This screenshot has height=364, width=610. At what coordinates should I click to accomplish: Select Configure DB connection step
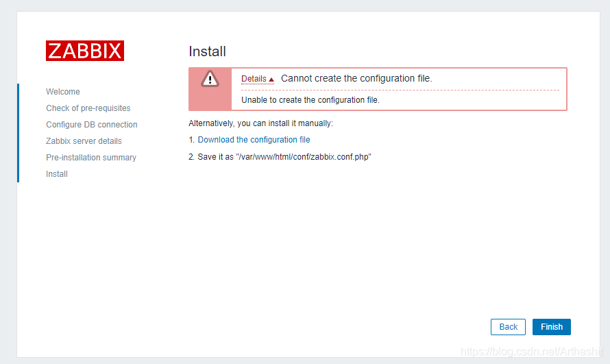pos(92,125)
